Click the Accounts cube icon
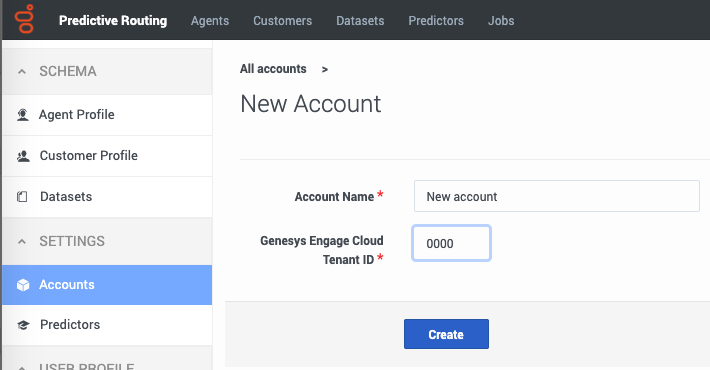The height and width of the screenshot is (370, 710). 23,285
